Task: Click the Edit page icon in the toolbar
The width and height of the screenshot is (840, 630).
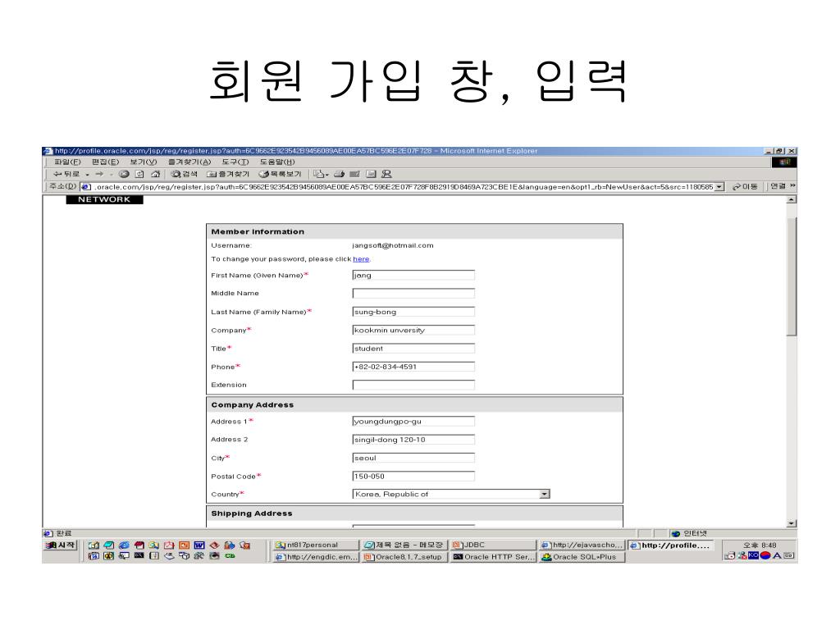Action: click(x=354, y=174)
